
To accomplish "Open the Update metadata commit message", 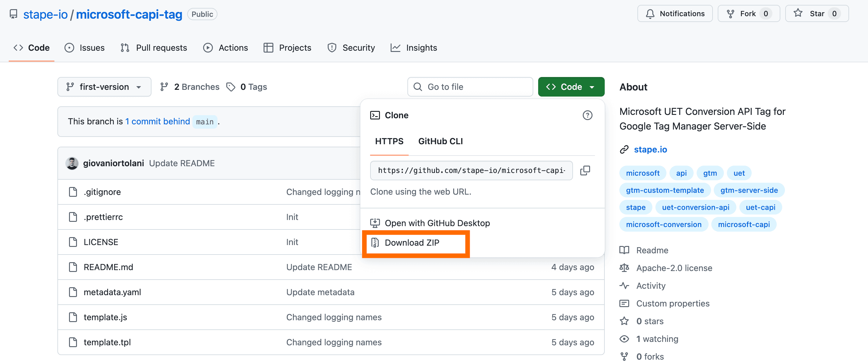I will click(320, 292).
